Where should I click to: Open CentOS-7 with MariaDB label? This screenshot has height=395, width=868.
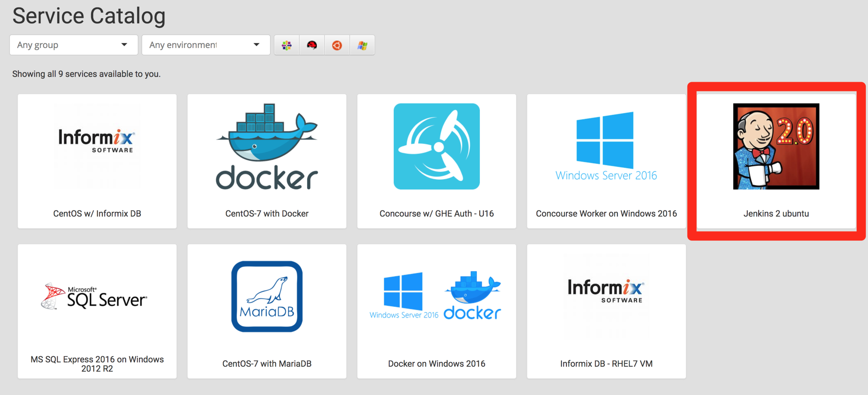pyautogui.click(x=267, y=363)
